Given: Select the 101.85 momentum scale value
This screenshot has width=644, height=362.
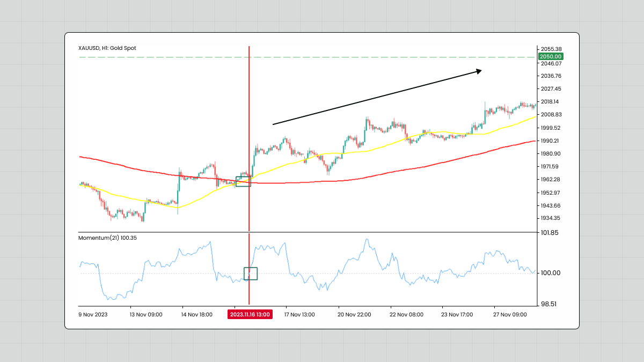Looking at the screenshot, I should click(x=551, y=233).
